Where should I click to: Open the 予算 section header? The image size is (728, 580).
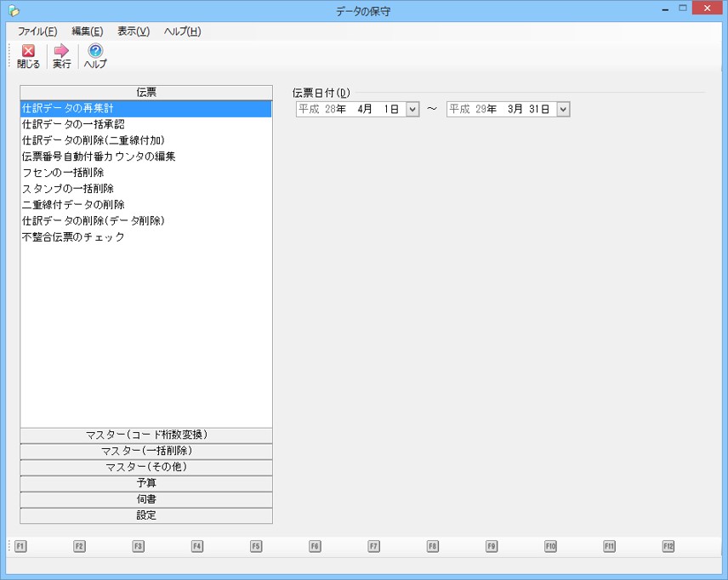click(146, 483)
